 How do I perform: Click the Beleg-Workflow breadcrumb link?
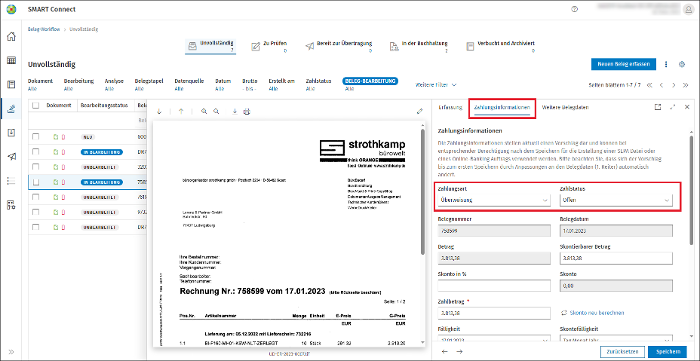pos(44,29)
